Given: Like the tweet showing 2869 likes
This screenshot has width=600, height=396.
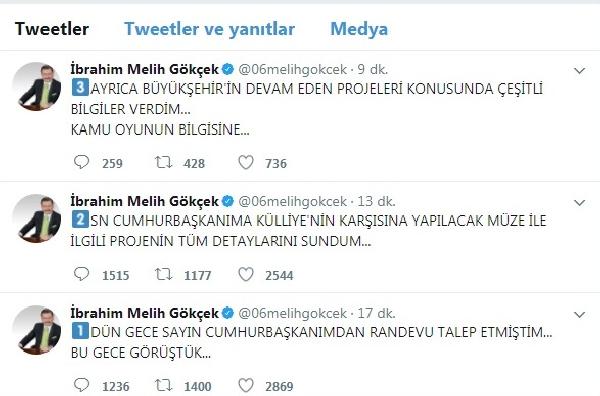Looking at the screenshot, I should (x=246, y=385).
